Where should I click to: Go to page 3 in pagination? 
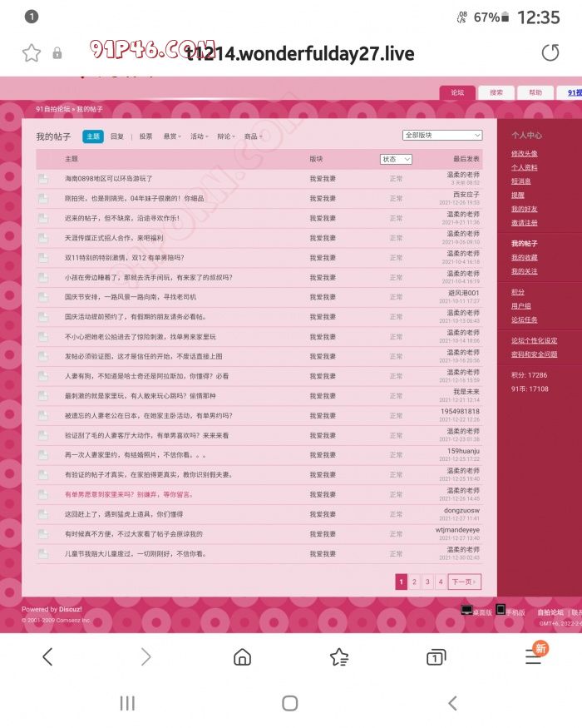point(427,582)
